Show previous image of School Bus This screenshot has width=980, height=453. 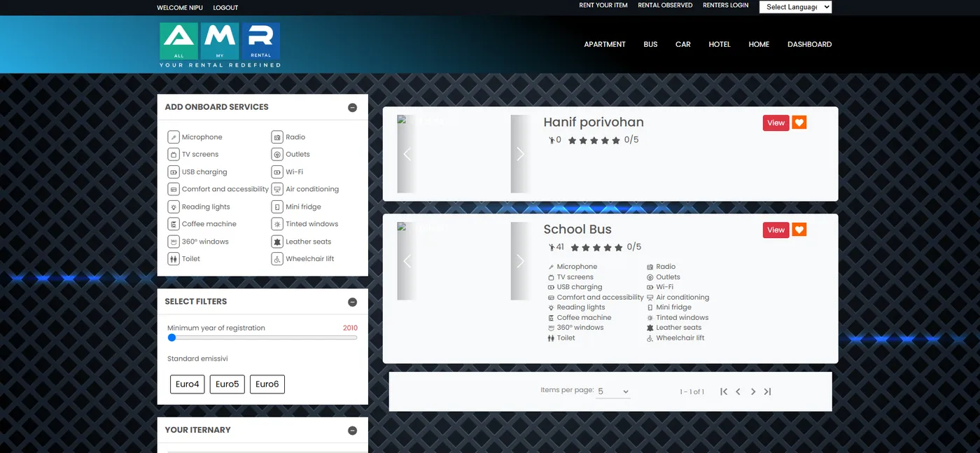tap(407, 261)
